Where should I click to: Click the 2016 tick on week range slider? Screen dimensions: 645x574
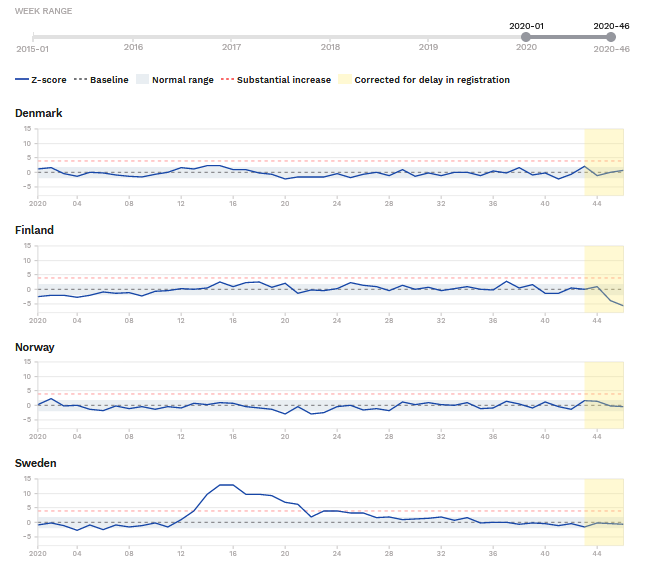point(133,47)
